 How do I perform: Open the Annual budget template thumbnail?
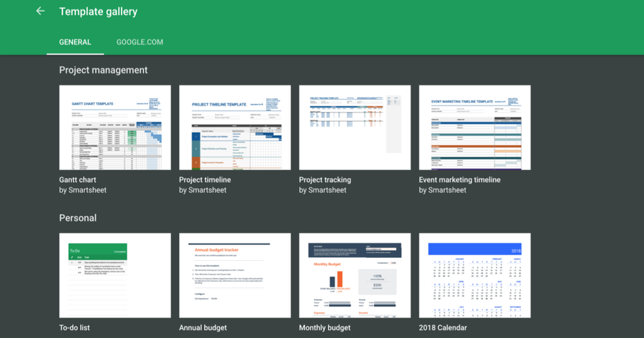click(x=235, y=276)
